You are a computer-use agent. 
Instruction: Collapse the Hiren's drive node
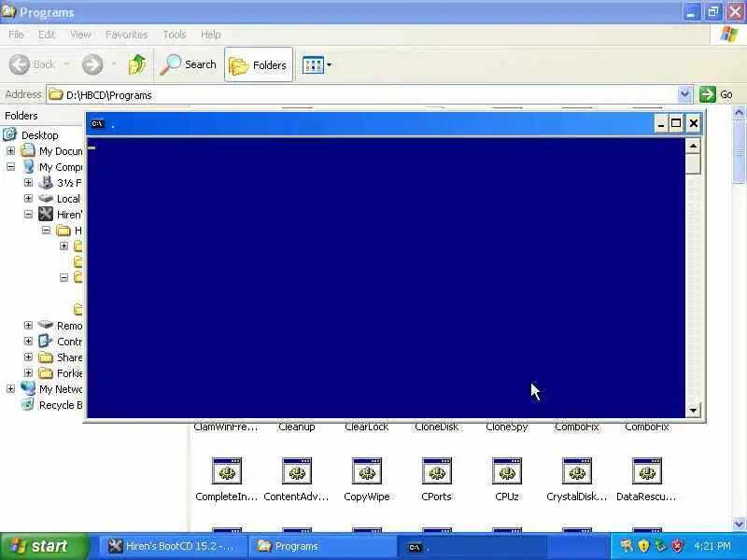click(28, 215)
